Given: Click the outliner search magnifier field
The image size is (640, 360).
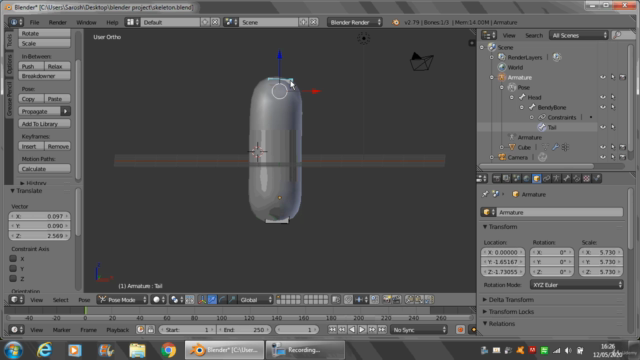Looking at the screenshot, I should click(623, 36).
